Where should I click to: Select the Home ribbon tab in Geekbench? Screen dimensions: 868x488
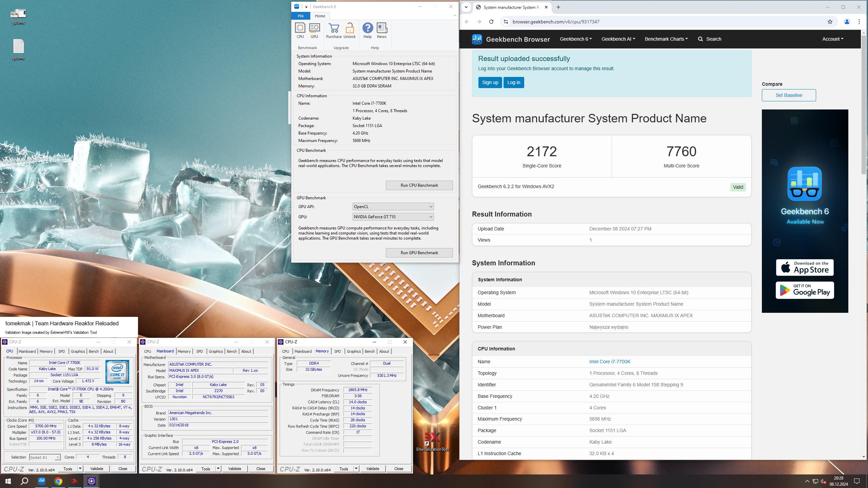320,16
